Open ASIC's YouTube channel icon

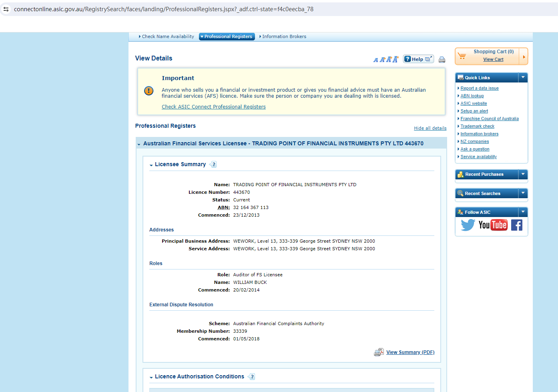coord(493,225)
